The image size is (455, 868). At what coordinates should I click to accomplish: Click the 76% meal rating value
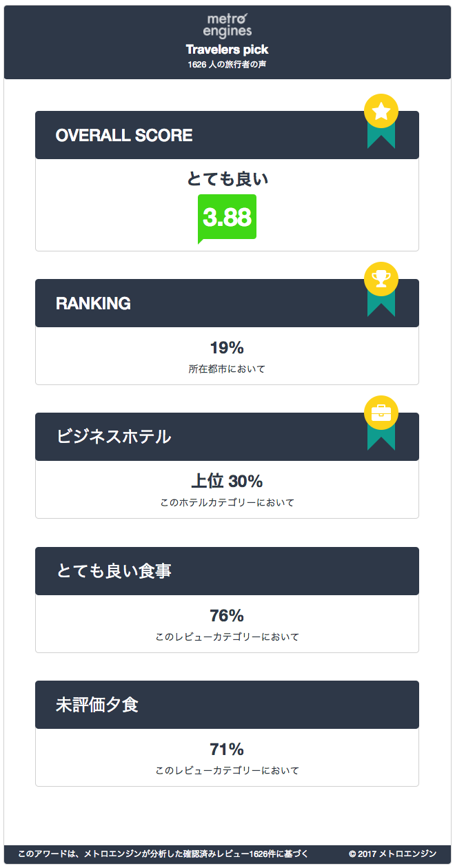tap(227, 616)
